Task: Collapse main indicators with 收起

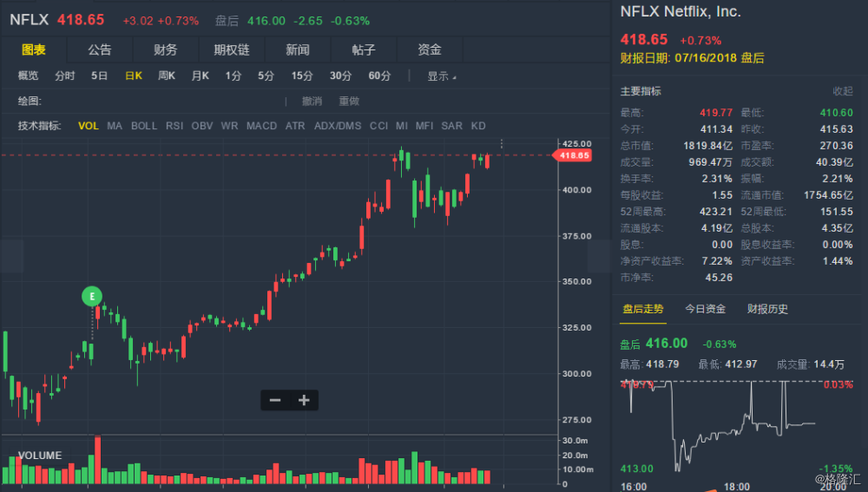Action: 843,91
